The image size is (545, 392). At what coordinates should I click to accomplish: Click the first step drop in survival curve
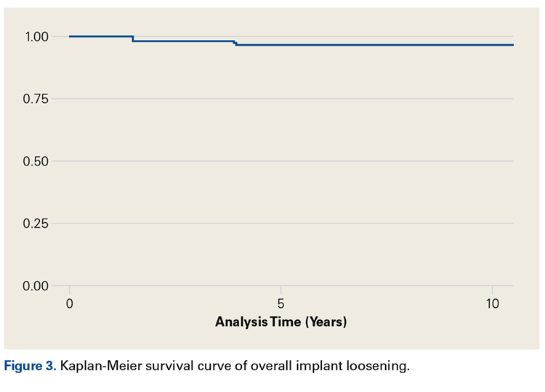pyautogui.click(x=132, y=38)
